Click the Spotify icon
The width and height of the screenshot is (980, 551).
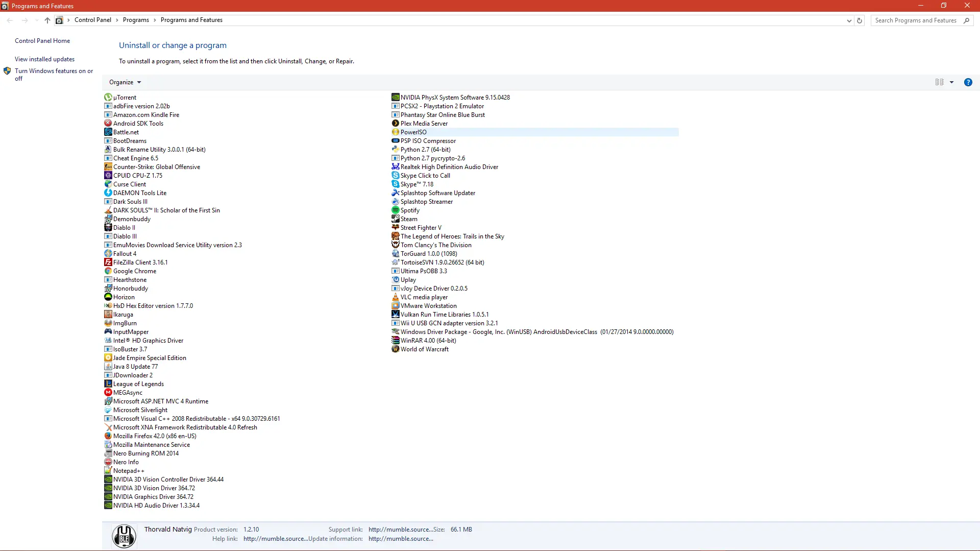coord(396,210)
